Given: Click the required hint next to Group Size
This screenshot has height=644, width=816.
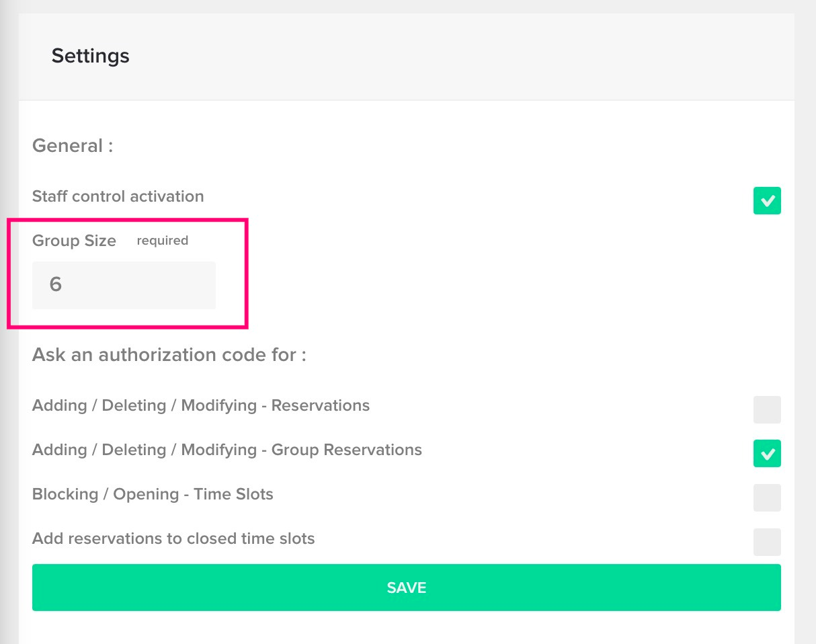Looking at the screenshot, I should click(x=163, y=241).
